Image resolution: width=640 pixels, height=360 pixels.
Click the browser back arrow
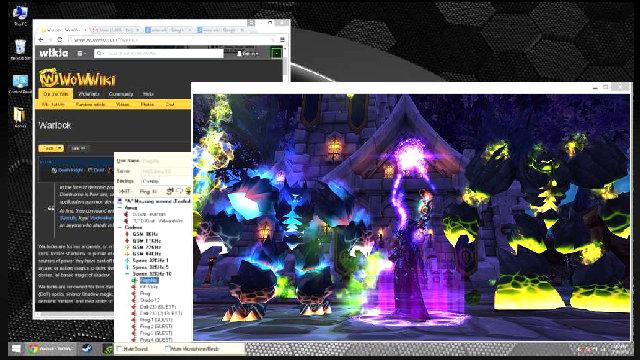click(x=41, y=40)
